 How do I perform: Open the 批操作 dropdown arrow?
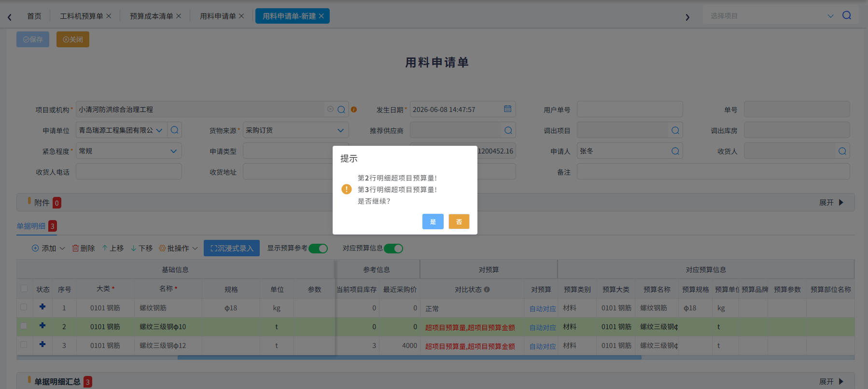[x=195, y=249]
